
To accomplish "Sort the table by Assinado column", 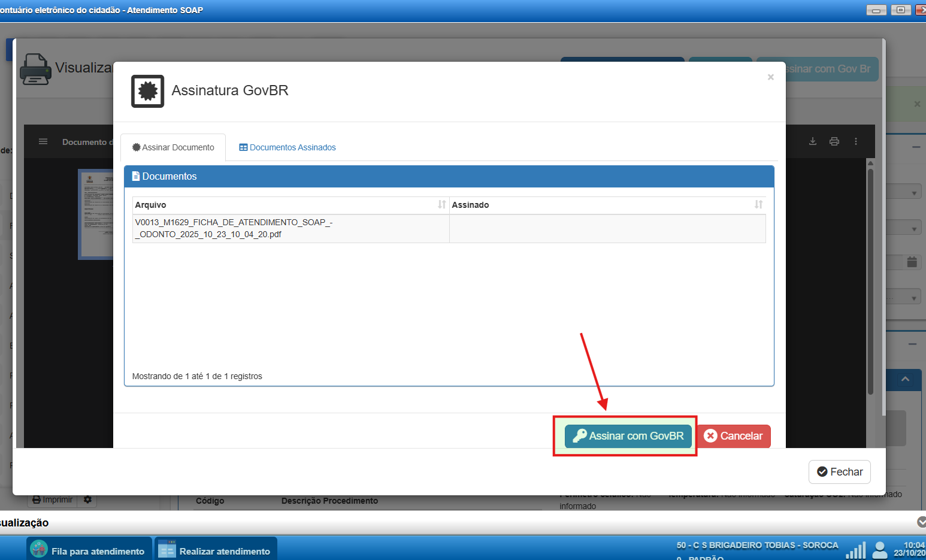I will tap(758, 205).
